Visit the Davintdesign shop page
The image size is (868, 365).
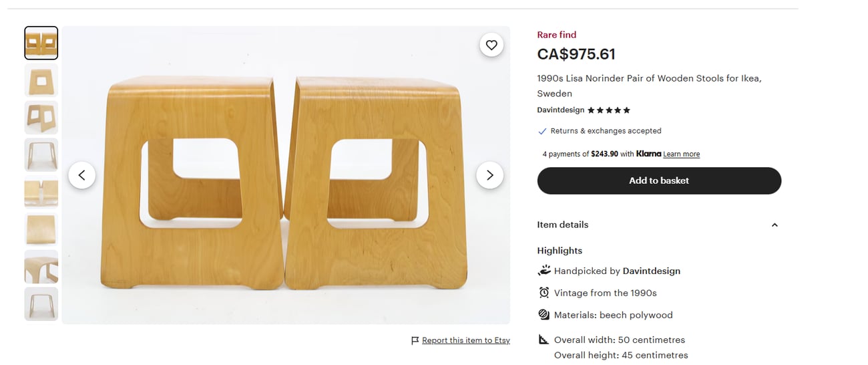[x=560, y=110]
